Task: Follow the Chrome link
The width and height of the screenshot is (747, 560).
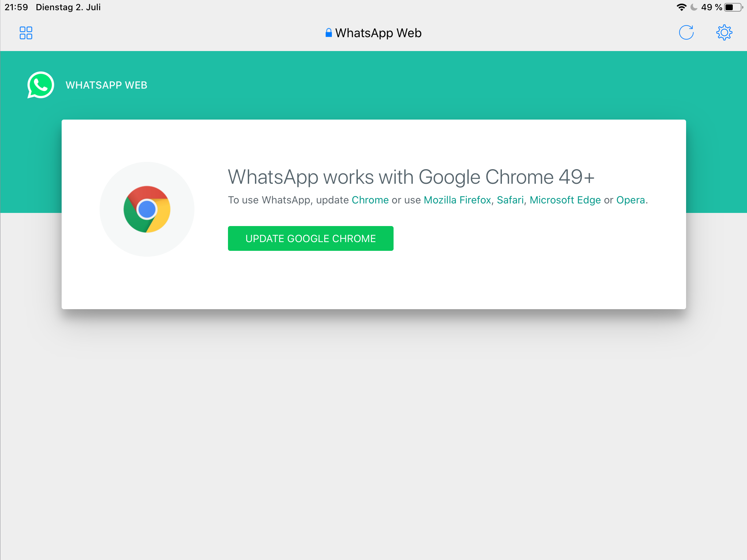Action: (370, 200)
